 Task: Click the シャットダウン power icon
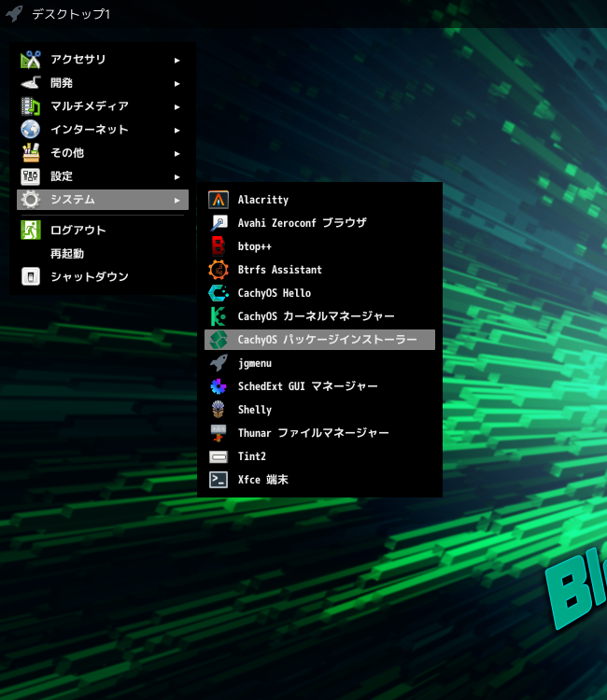tap(31, 276)
